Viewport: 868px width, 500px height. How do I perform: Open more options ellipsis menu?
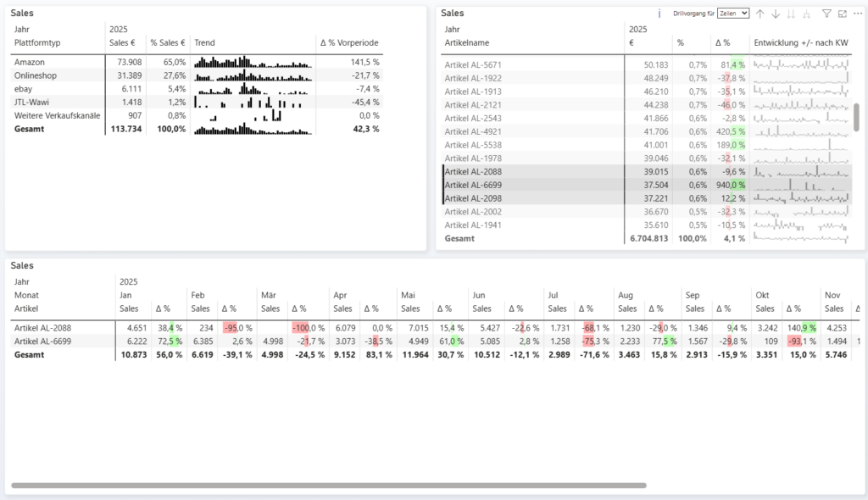(857, 14)
